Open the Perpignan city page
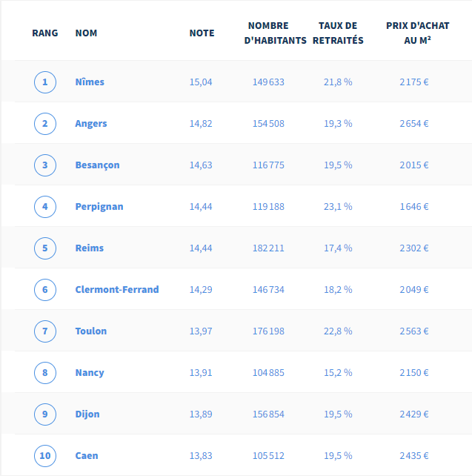 pyautogui.click(x=99, y=207)
